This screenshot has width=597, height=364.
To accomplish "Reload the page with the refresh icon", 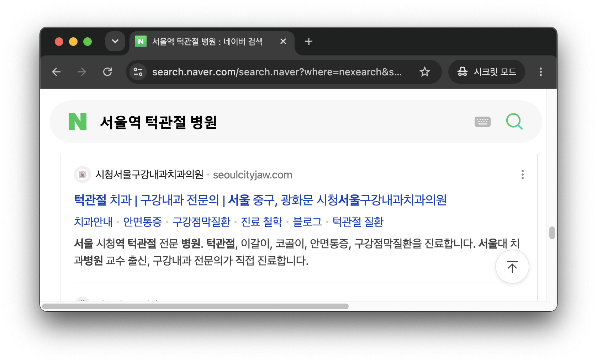I will pos(107,72).
